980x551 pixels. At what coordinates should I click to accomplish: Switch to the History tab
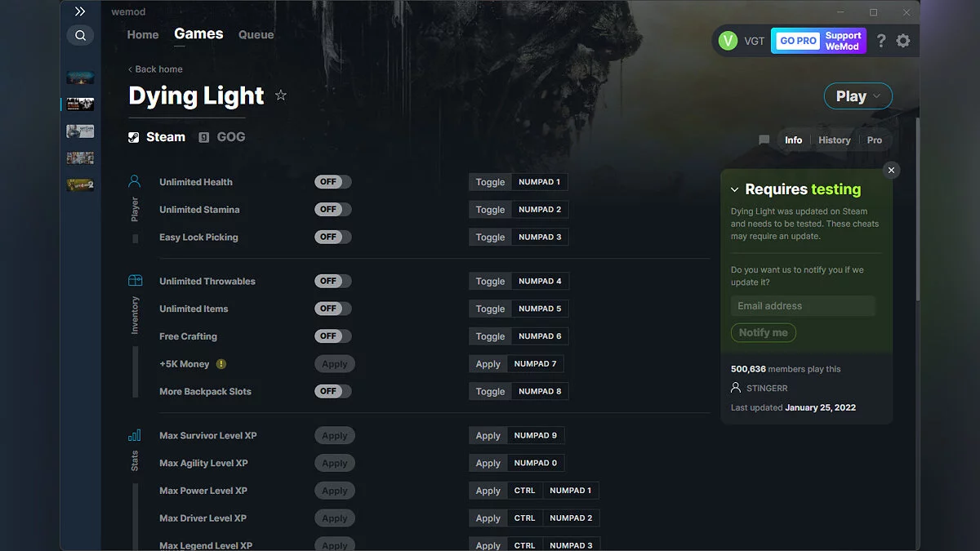pyautogui.click(x=834, y=140)
